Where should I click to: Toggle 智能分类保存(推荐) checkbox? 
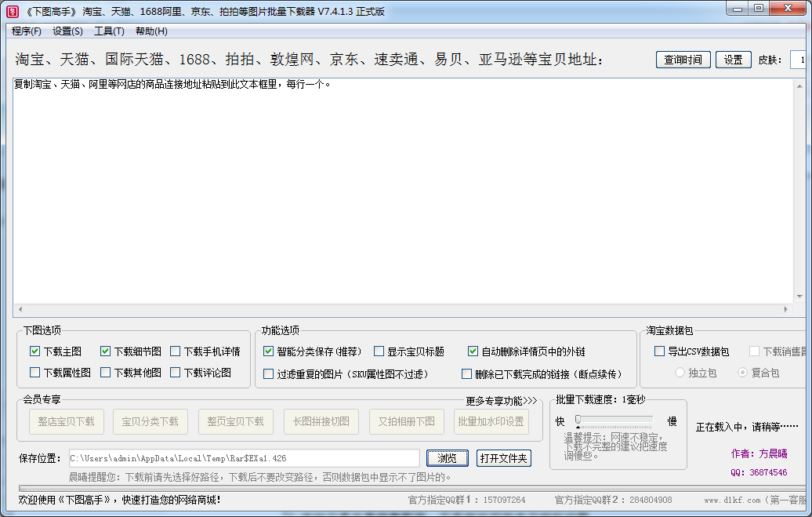point(268,351)
